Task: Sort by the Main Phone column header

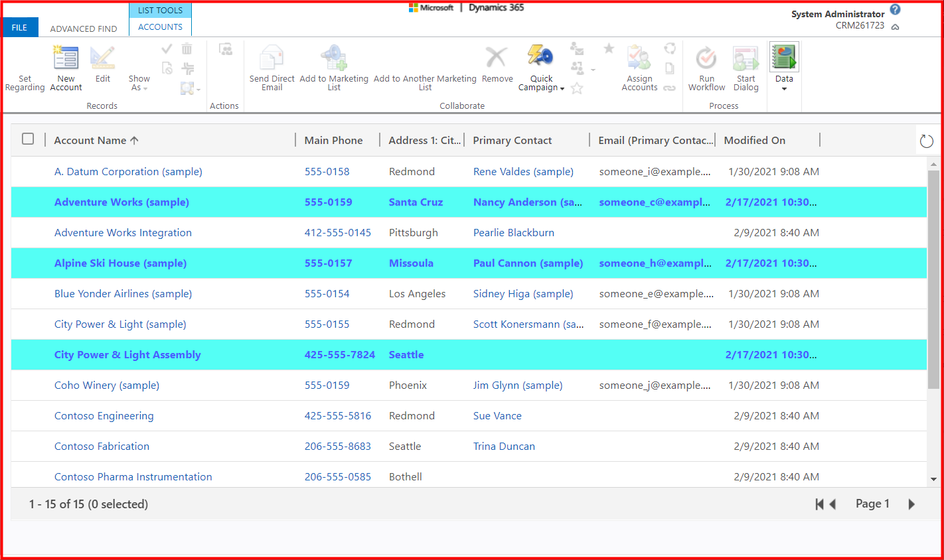Action: pos(333,140)
